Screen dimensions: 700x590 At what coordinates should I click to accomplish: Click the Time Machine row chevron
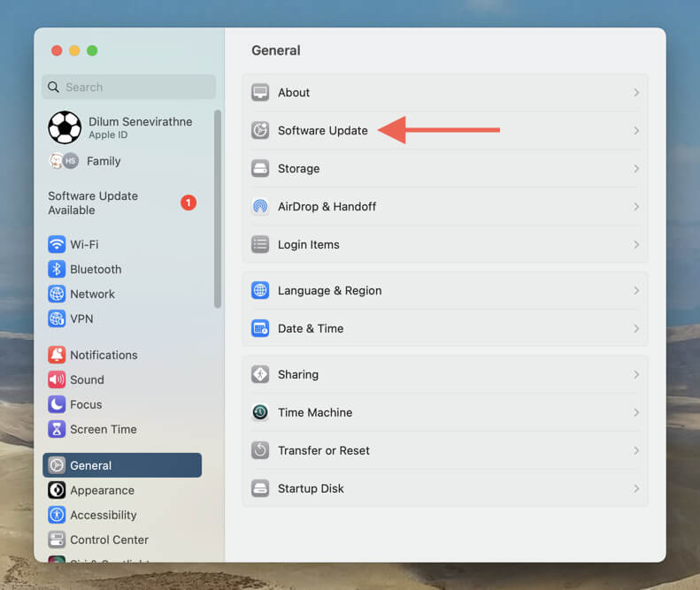point(636,412)
